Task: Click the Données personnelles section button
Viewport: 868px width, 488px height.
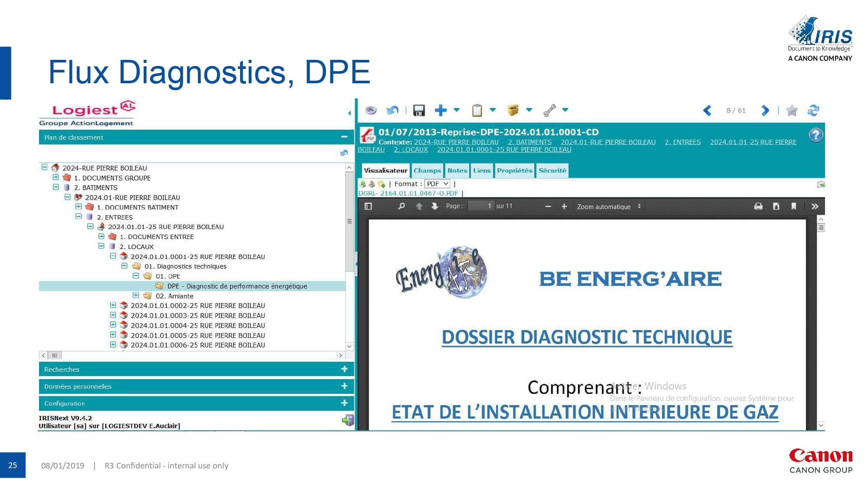Action: coord(192,386)
